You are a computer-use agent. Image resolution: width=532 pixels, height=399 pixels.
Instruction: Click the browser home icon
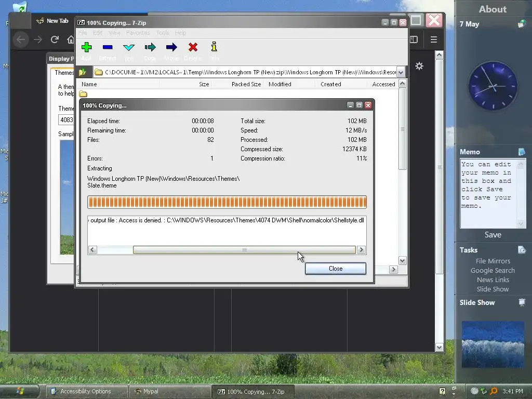tap(71, 39)
